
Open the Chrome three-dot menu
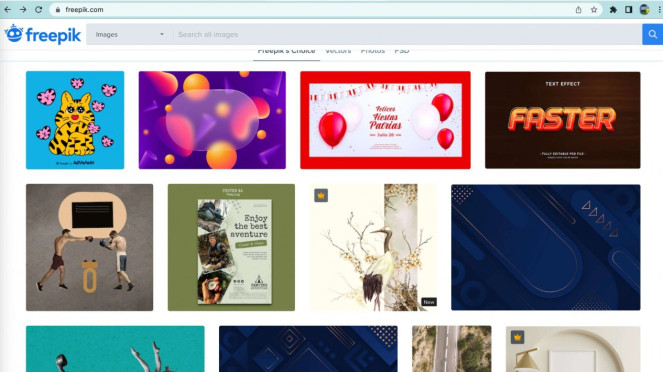tap(659, 10)
